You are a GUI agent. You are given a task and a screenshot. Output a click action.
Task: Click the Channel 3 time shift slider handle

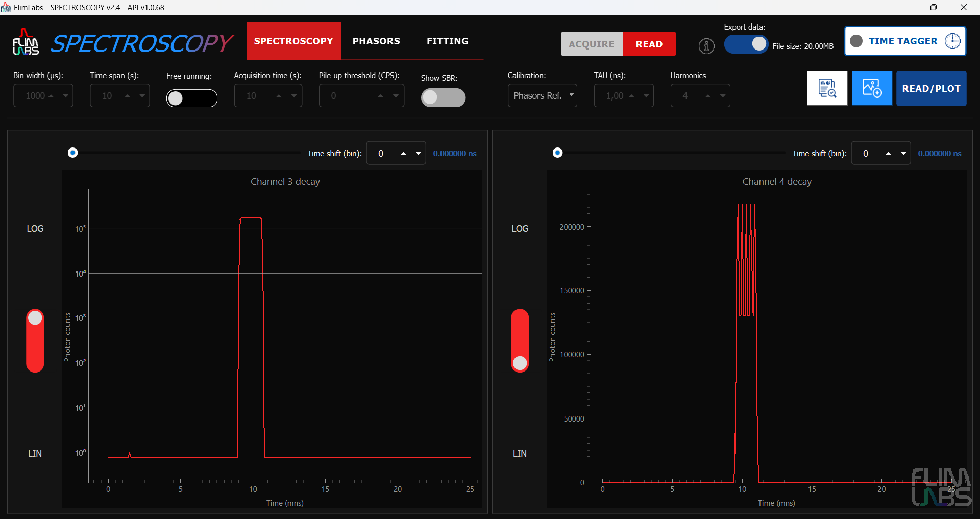(73, 153)
